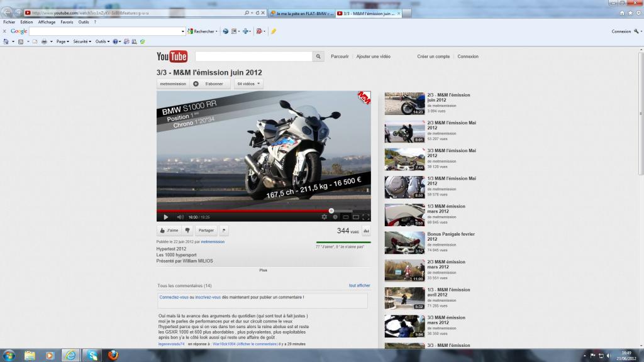
Task: Open the Partager share button
Action: point(206,231)
